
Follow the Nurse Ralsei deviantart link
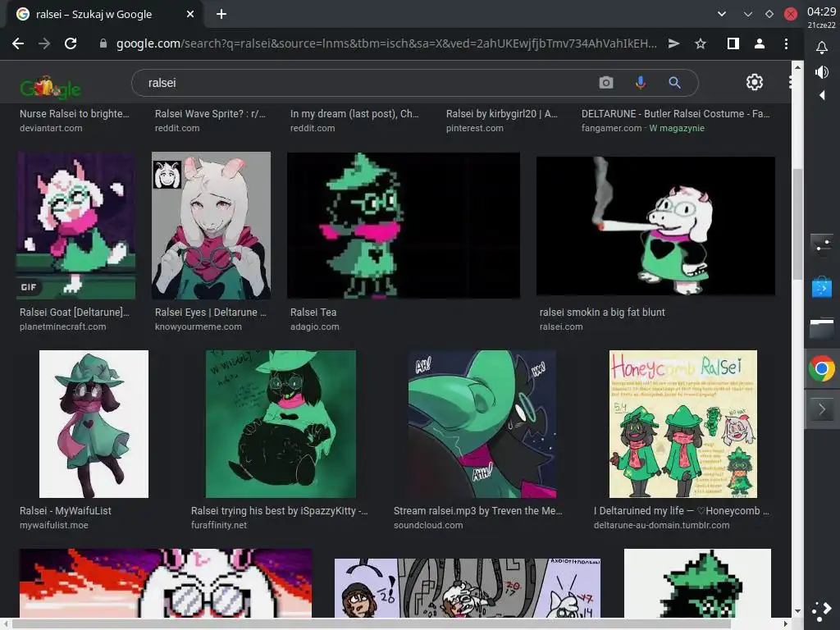[x=75, y=113]
